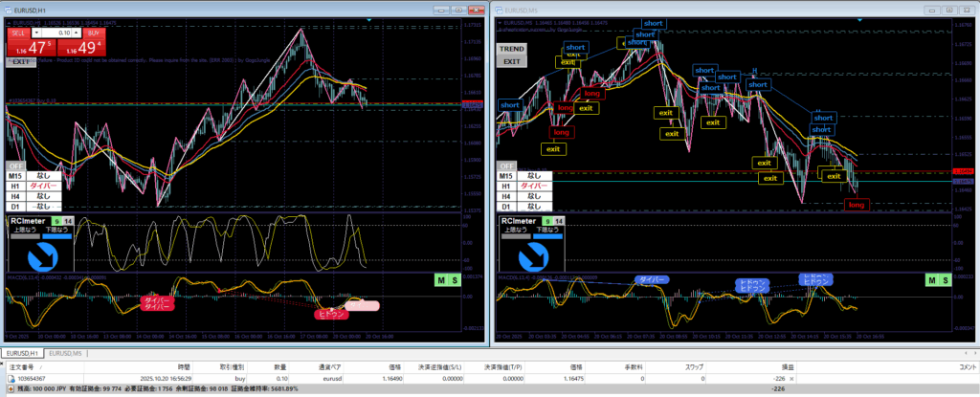The width and height of the screenshot is (980, 397).
Task: Toggle the OFF switch on M5 chart
Action: [510, 165]
